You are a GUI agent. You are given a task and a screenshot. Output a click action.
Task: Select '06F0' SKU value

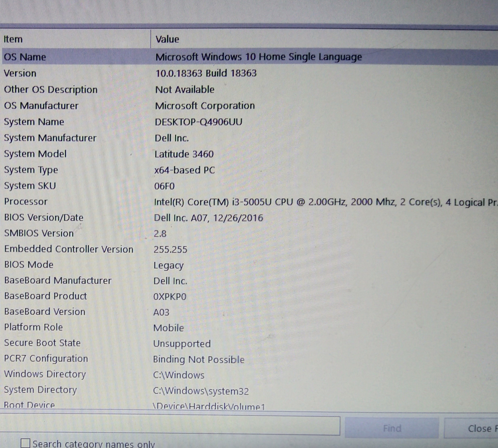(164, 186)
